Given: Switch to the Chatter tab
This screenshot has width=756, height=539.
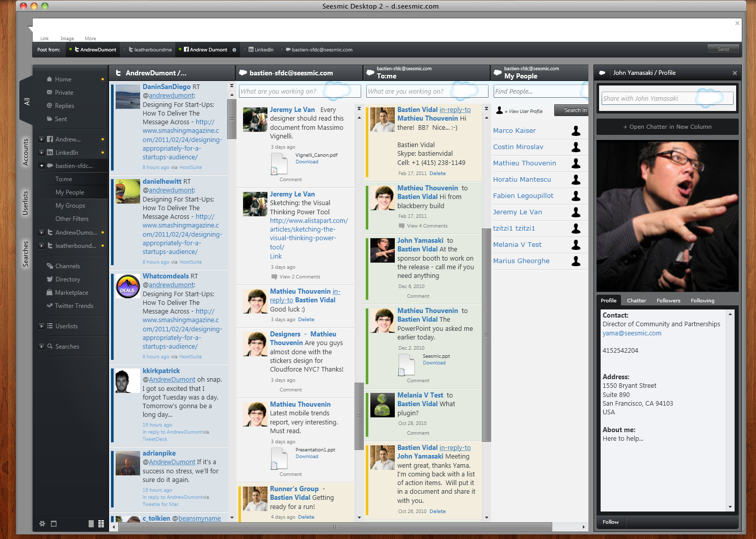Looking at the screenshot, I should click(636, 300).
